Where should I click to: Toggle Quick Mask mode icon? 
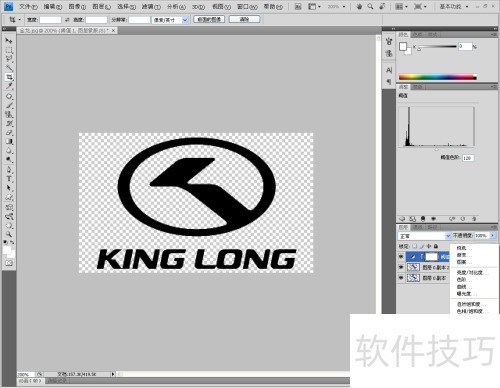coord(9,263)
